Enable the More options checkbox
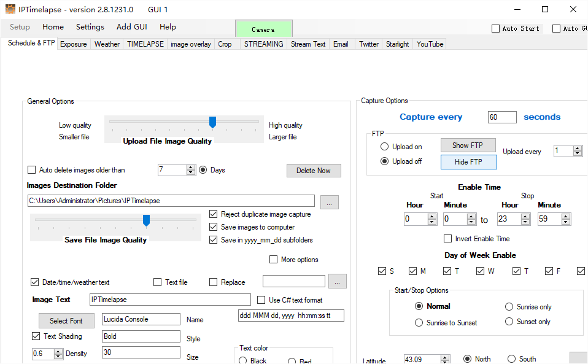 tap(273, 260)
